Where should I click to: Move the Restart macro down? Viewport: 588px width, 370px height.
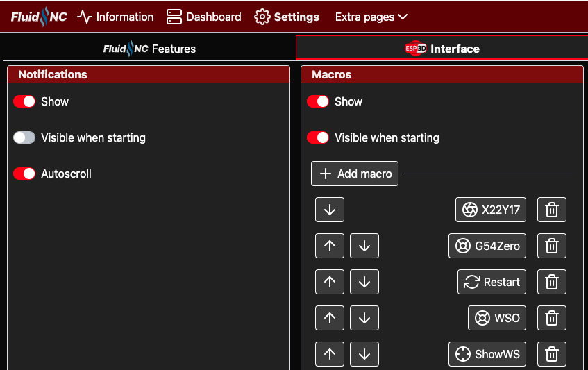(364, 282)
